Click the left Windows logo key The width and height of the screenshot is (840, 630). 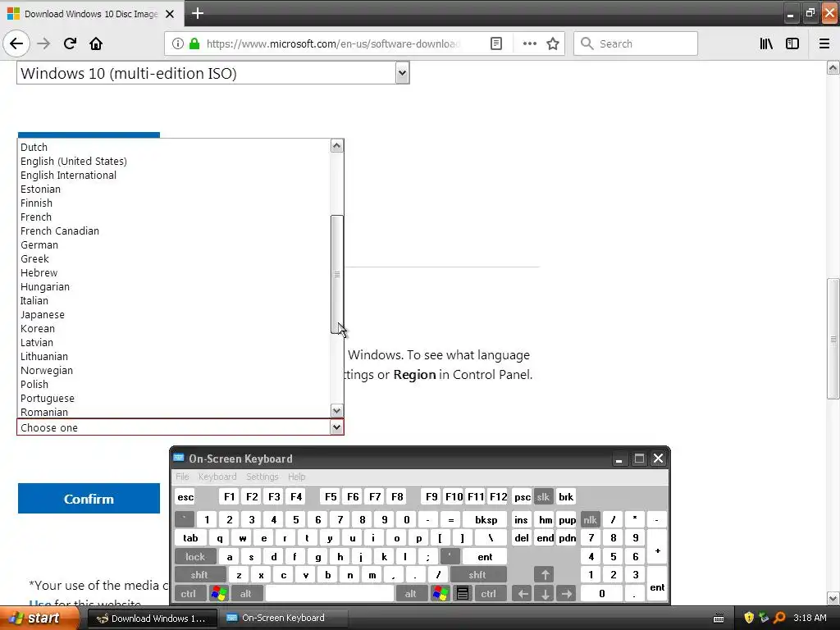point(218,594)
